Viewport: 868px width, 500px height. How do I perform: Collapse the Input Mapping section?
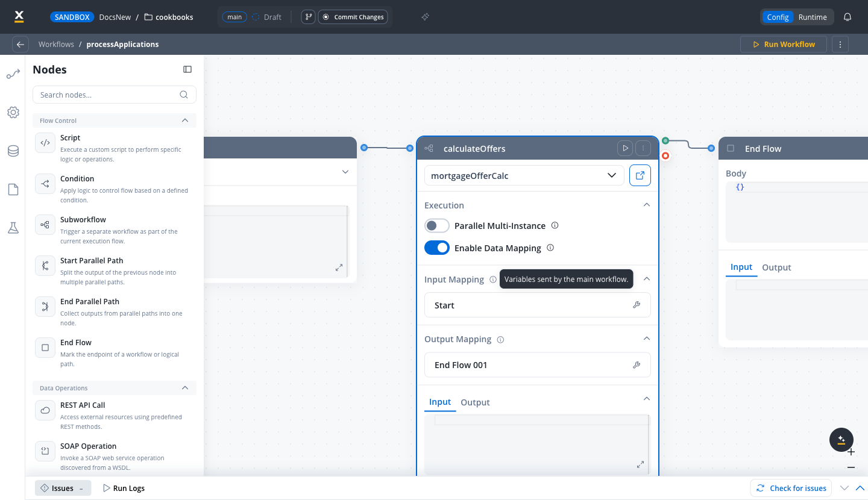pyautogui.click(x=647, y=280)
